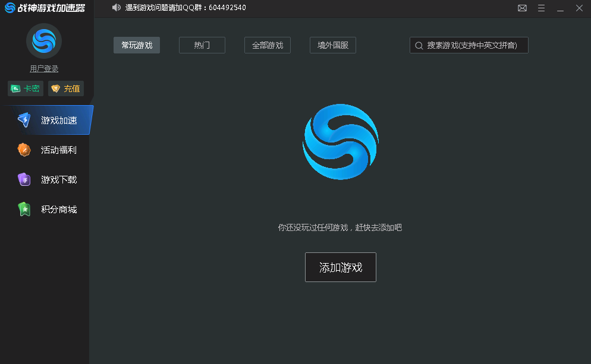Switch to the 全部游戏 tab
This screenshot has width=591, height=364.
coord(268,45)
